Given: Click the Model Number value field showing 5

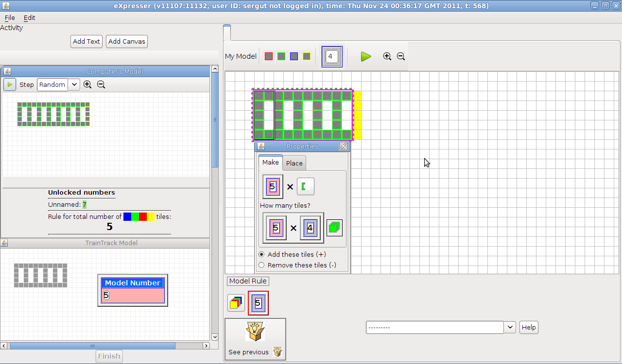Looking at the screenshot, I should (x=132, y=296).
